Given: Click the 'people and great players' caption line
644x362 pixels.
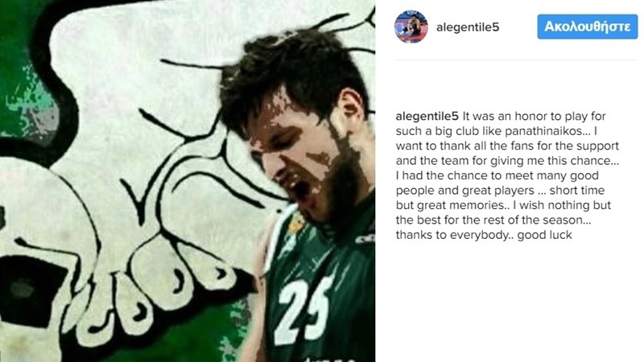Looking at the screenshot, I should coord(500,191).
